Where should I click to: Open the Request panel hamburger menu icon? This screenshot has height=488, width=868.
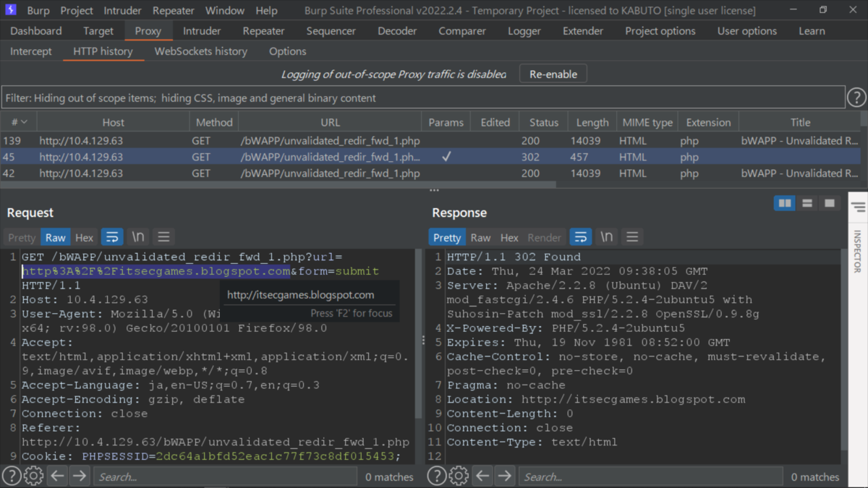[163, 237]
